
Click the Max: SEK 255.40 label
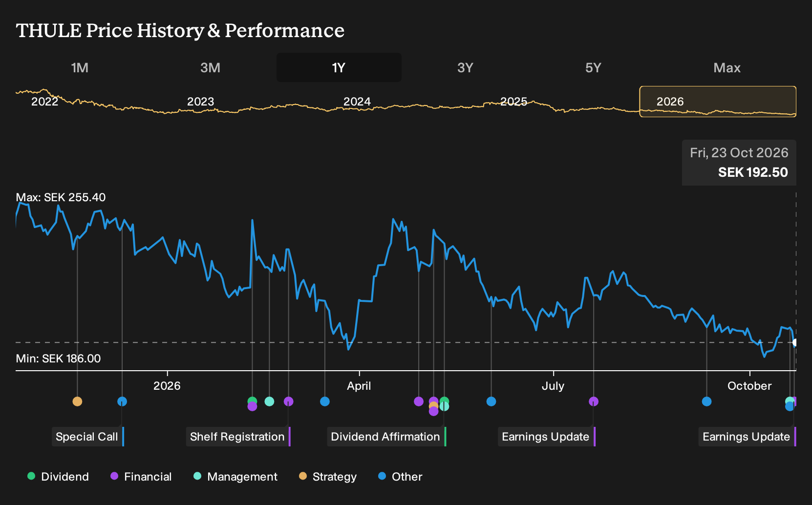[61, 197]
